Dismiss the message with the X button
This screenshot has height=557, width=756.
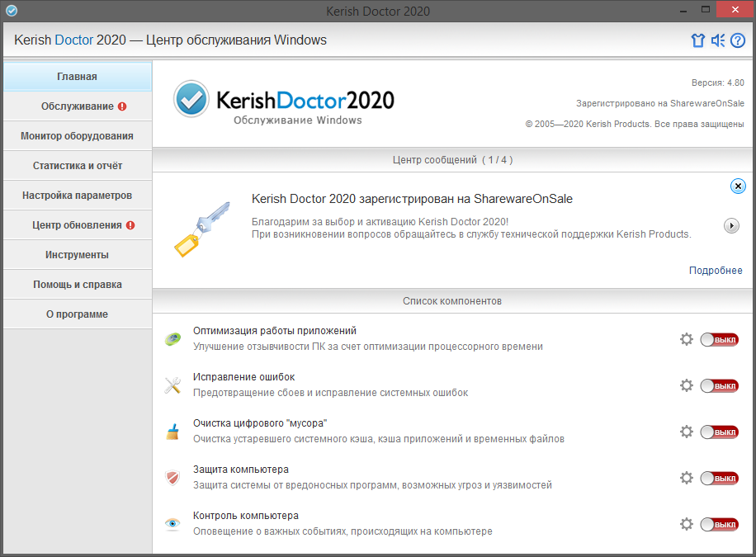click(x=738, y=186)
